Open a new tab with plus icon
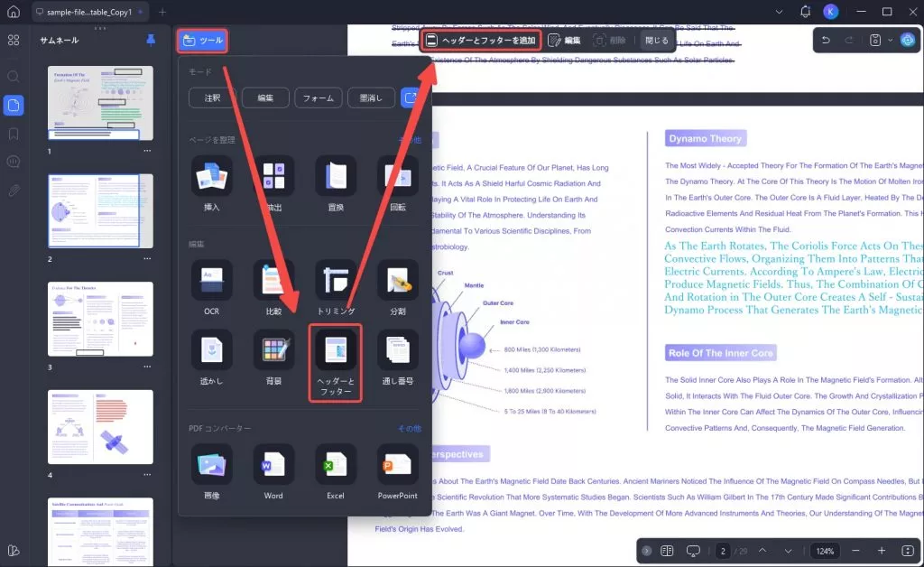The width and height of the screenshot is (924, 567). click(x=162, y=12)
